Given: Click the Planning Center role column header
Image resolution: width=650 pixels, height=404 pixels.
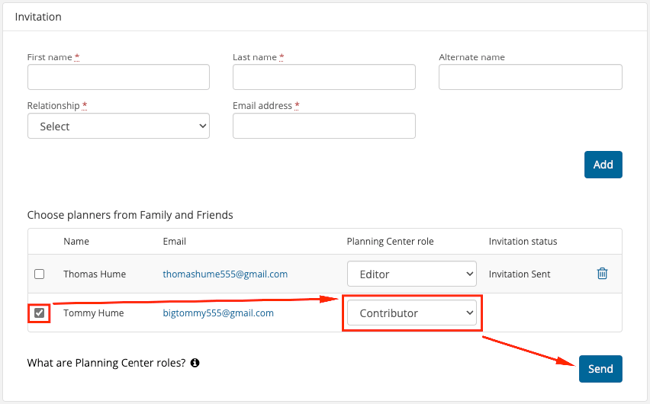Looking at the screenshot, I should pyautogui.click(x=390, y=241).
